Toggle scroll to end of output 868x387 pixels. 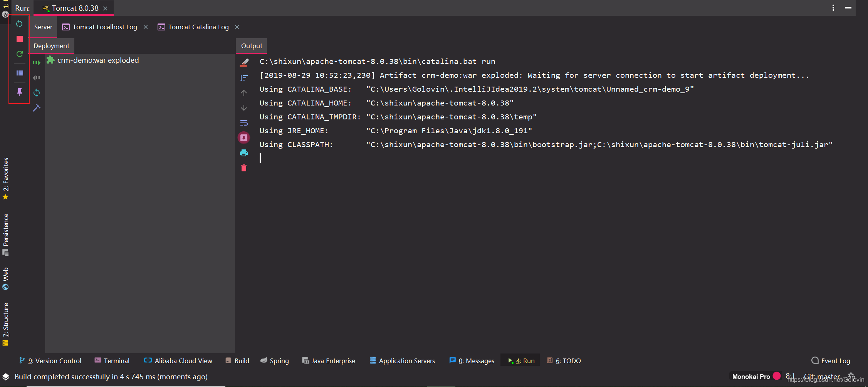[244, 138]
